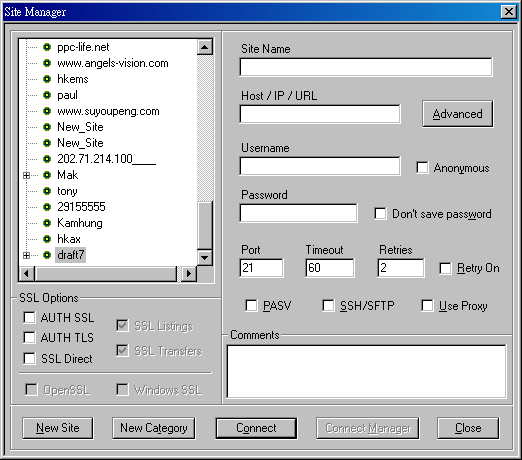Check Don't save password
The width and height of the screenshot is (522, 460).
pos(380,214)
